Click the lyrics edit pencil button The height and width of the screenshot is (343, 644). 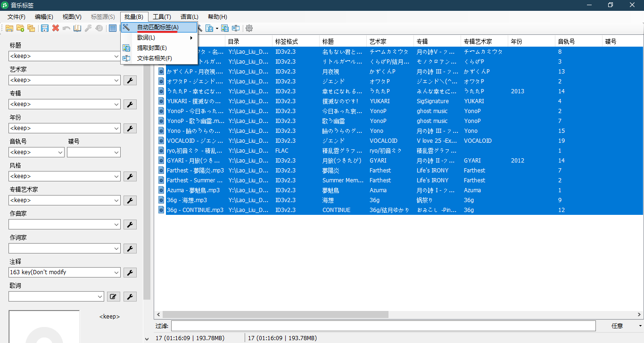point(113,296)
